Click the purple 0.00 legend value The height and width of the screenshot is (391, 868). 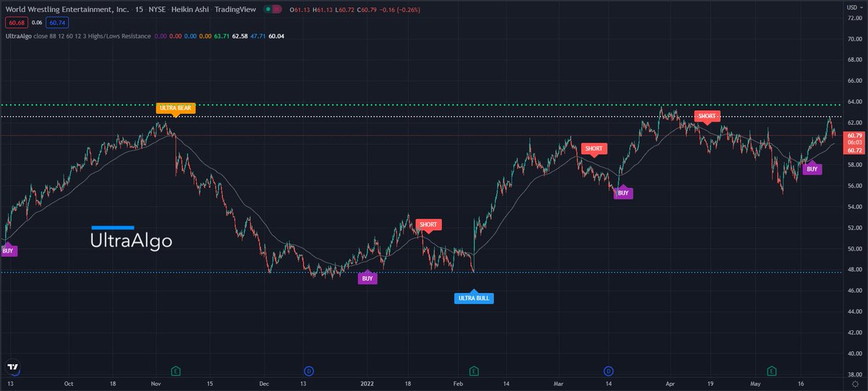[x=161, y=35]
